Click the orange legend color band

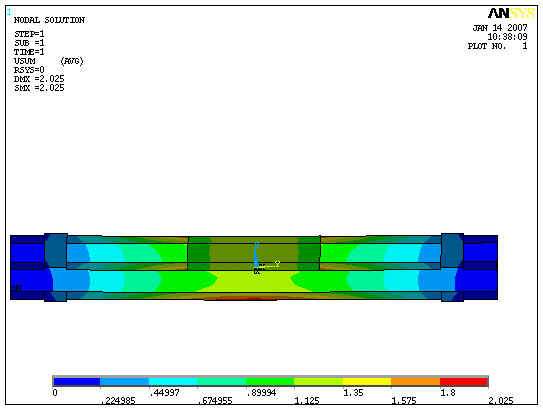coord(415,382)
